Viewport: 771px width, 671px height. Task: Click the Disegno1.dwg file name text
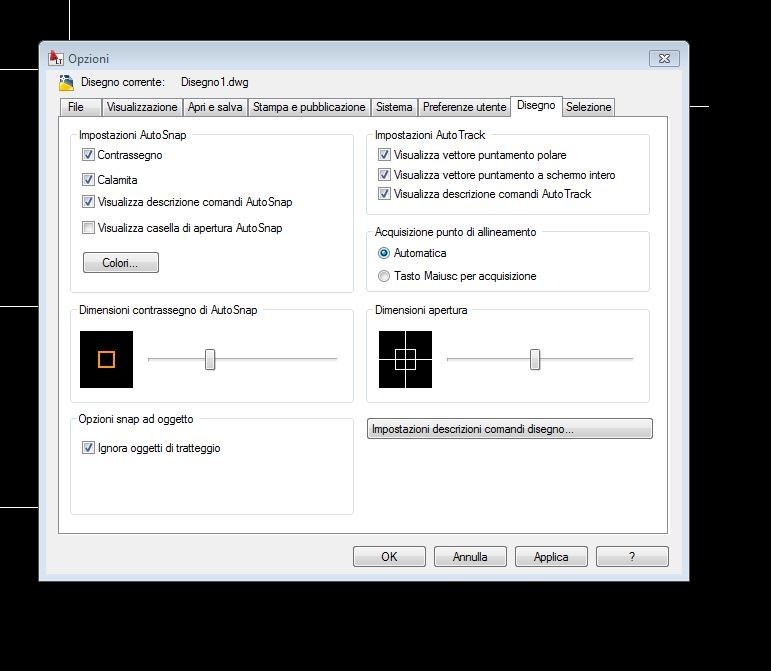pyautogui.click(x=214, y=82)
